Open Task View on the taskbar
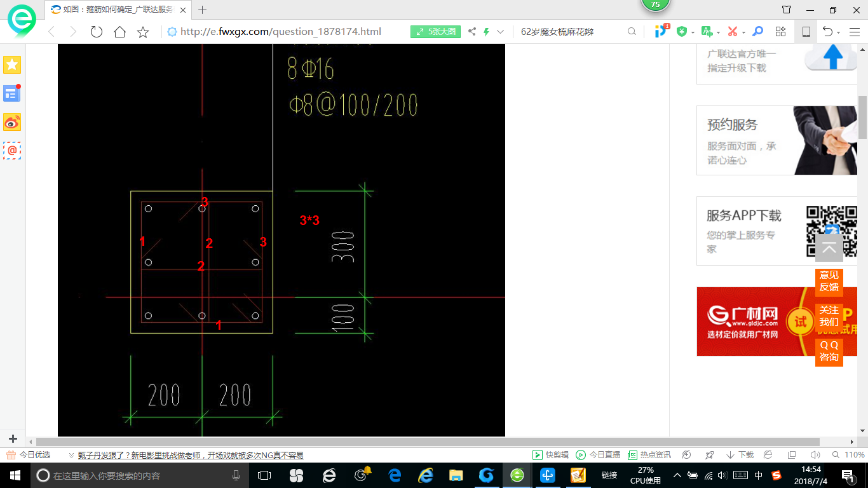Viewport: 868px width, 488px height. [x=264, y=475]
